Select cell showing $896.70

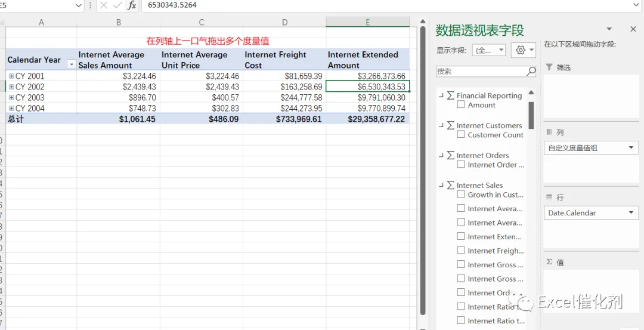pyautogui.click(x=118, y=97)
